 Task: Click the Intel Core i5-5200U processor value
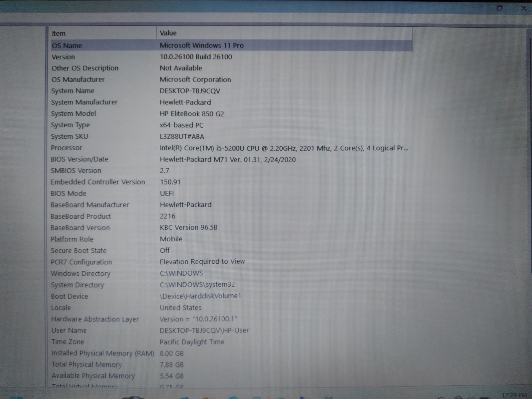[284, 148]
